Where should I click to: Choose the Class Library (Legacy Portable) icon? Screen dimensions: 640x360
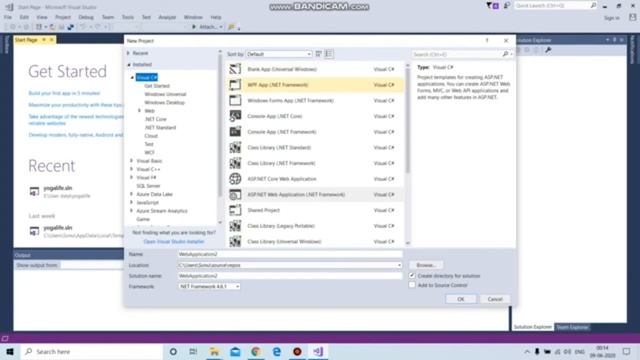click(x=235, y=226)
